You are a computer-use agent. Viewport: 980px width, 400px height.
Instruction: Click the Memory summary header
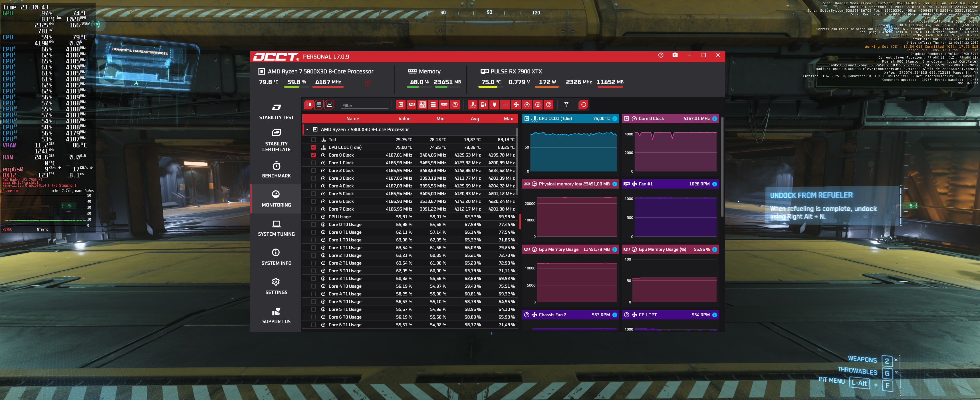coord(424,71)
